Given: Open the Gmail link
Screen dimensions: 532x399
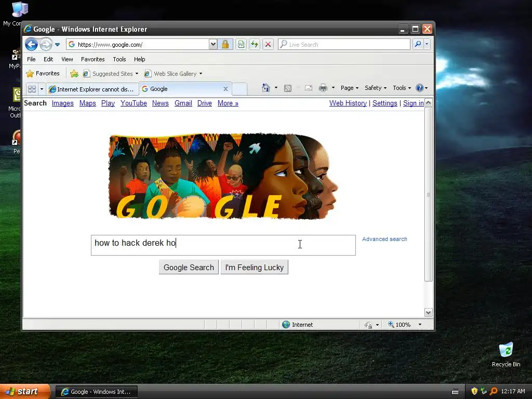Looking at the screenshot, I should click(183, 103).
